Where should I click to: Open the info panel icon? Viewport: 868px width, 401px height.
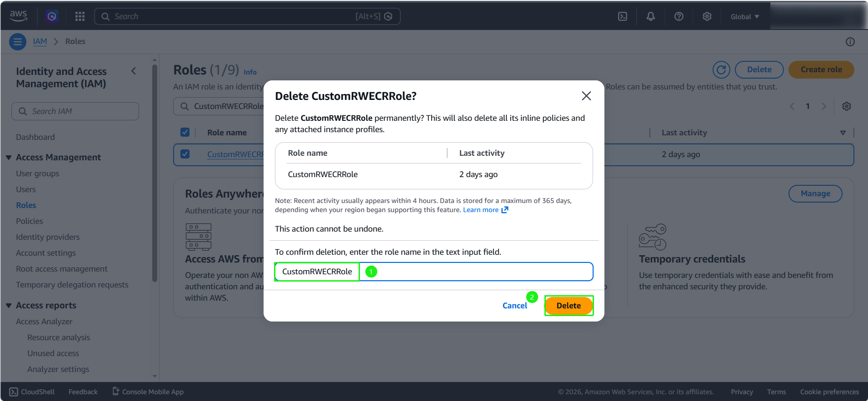point(850,42)
